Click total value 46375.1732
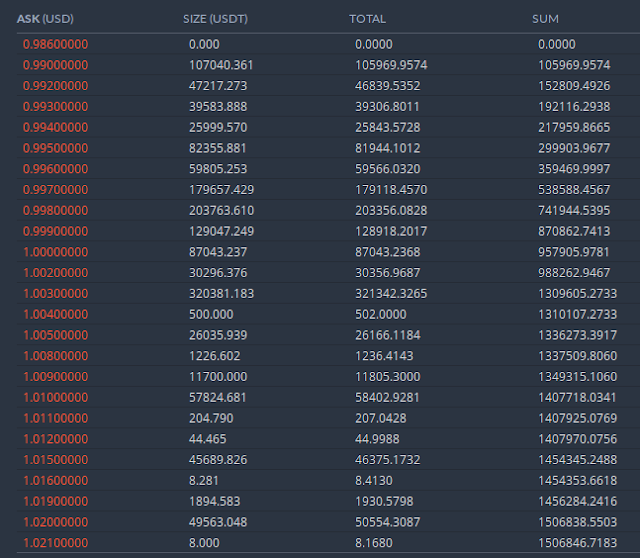This screenshot has height=558, width=640. [x=387, y=460]
